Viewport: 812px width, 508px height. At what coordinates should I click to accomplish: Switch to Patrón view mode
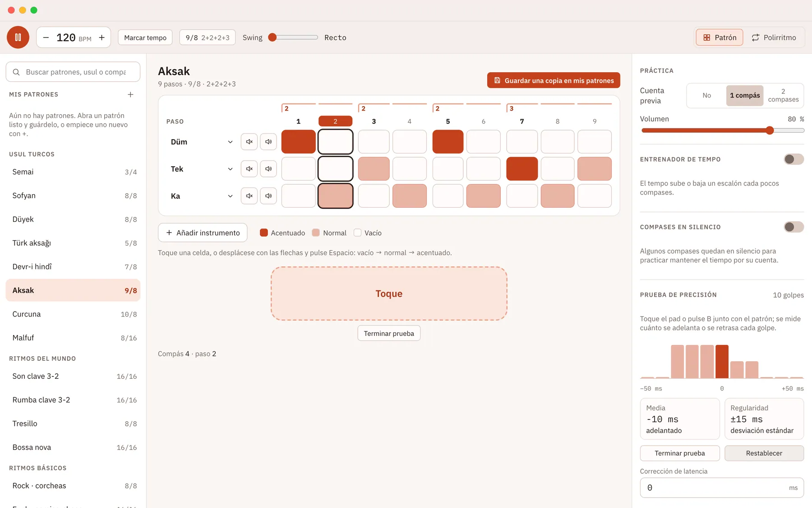click(x=720, y=37)
